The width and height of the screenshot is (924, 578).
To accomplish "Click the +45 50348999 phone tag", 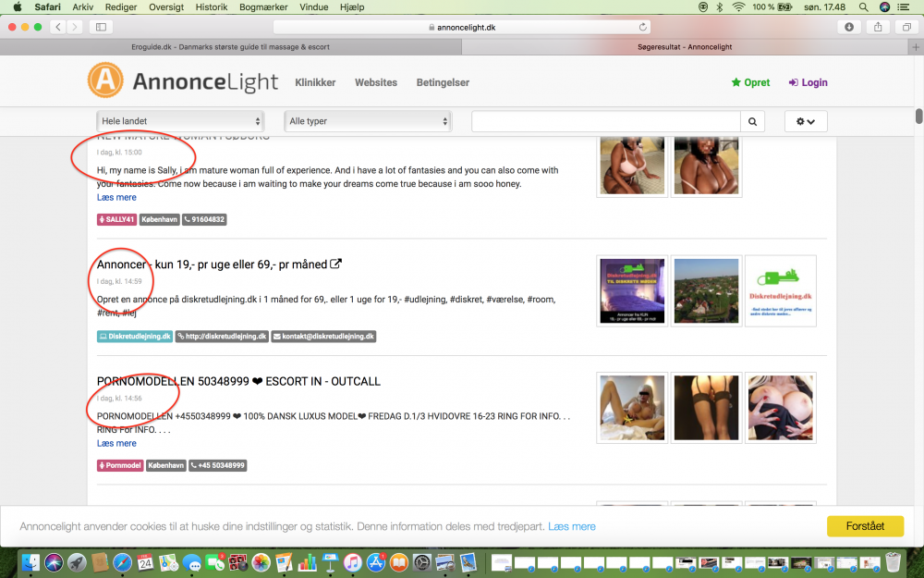I will [x=217, y=465].
